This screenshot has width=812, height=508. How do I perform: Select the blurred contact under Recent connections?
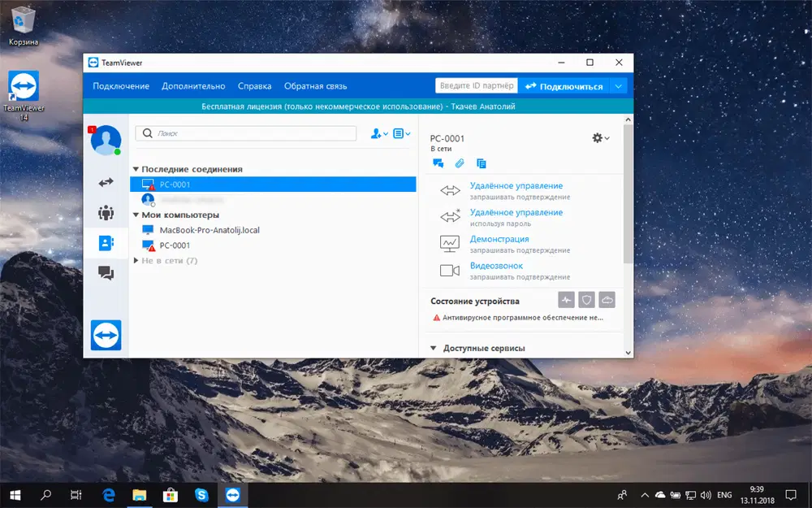point(273,200)
